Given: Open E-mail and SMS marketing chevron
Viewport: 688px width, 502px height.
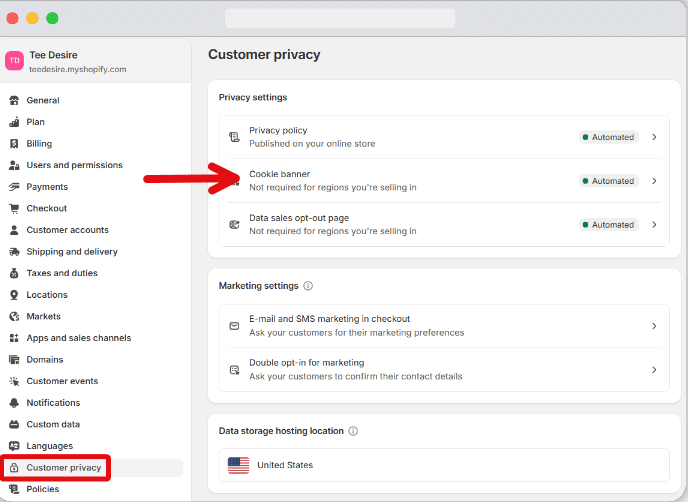Looking at the screenshot, I should pyautogui.click(x=654, y=326).
